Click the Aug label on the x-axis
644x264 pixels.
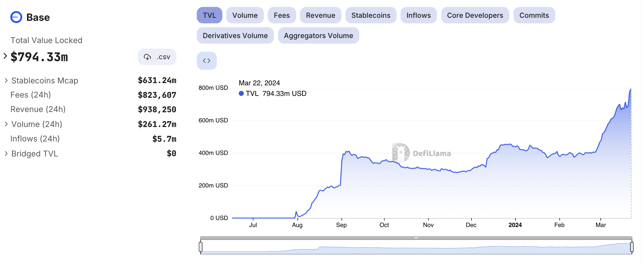297,225
